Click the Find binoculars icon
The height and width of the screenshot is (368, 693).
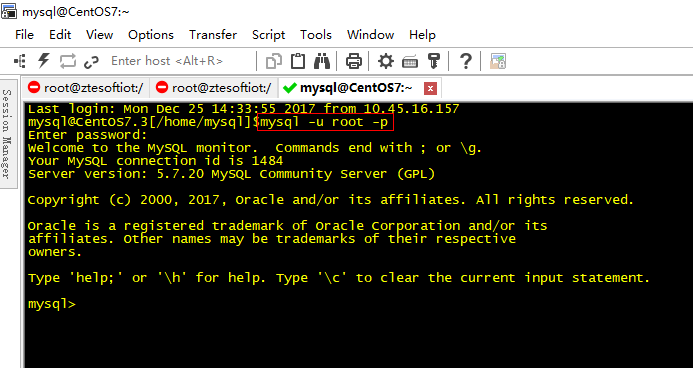(322, 61)
